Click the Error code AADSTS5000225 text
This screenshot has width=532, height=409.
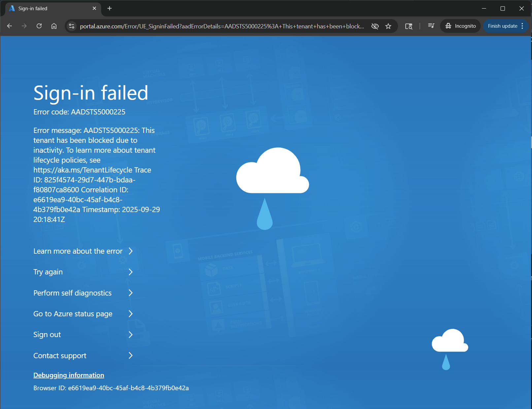79,112
